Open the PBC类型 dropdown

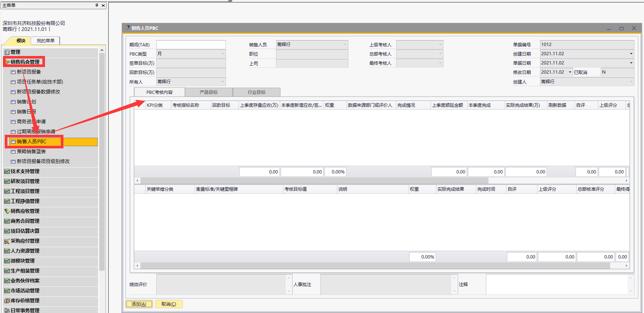[x=223, y=54]
